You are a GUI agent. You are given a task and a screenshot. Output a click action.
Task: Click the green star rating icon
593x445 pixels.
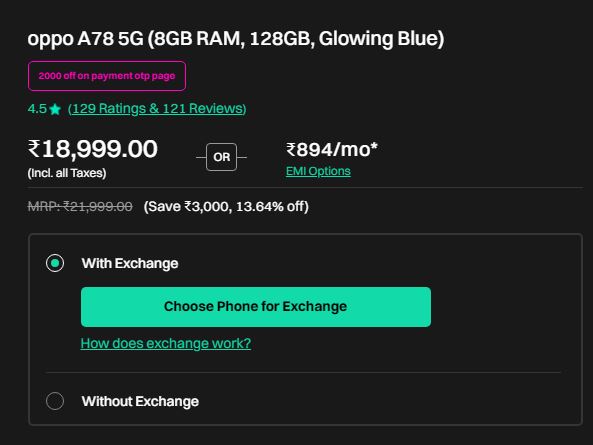55,109
